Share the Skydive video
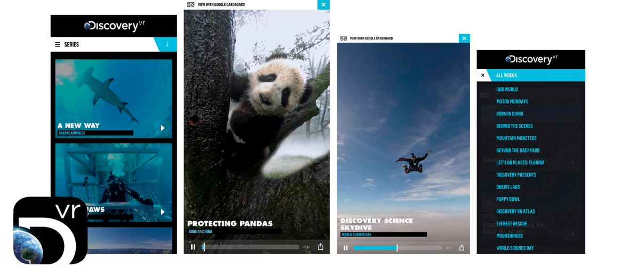Screen dimensions: 644x267 [x=462, y=248]
